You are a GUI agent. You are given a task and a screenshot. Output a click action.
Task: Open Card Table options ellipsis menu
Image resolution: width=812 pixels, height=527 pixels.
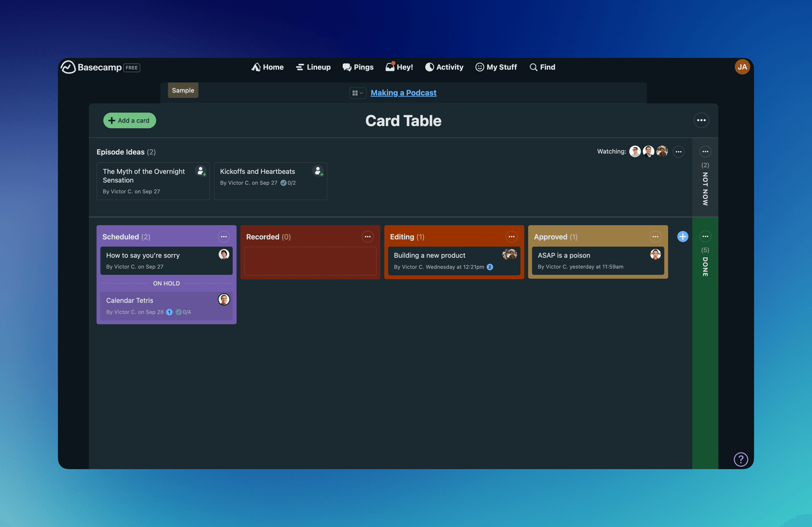tap(701, 120)
